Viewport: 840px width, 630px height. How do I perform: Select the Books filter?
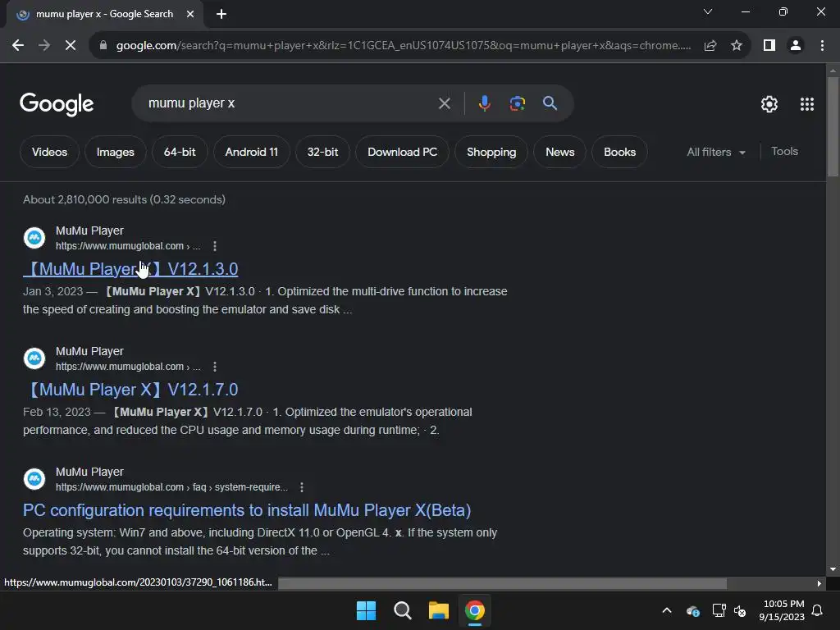[620, 152]
